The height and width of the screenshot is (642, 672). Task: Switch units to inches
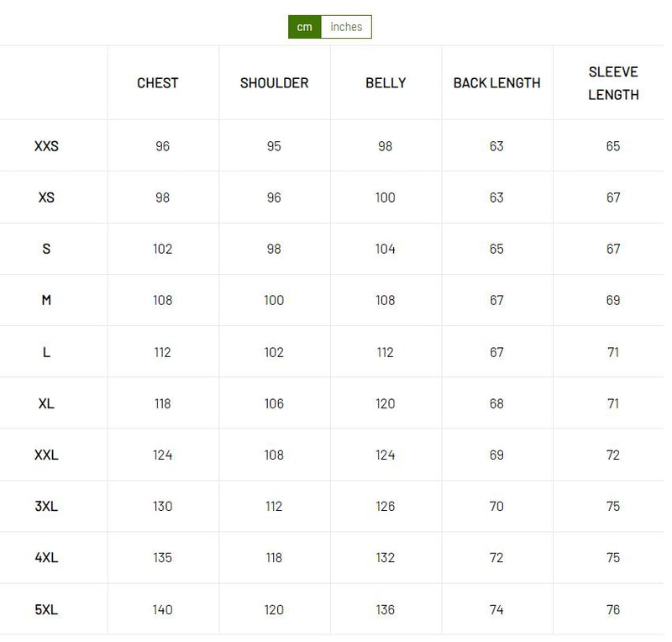point(346,27)
